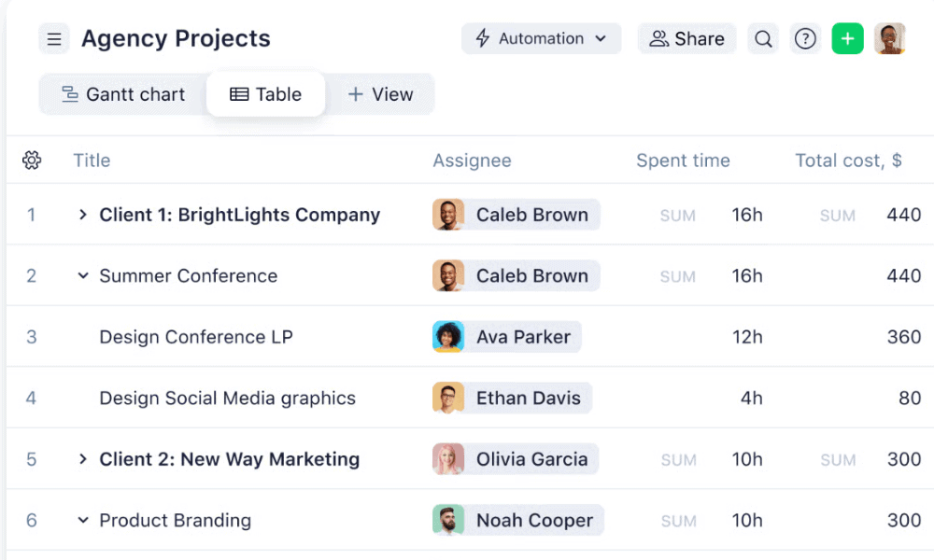Open the hamburger menu icon
Viewport: 934px width, 560px height.
(54, 39)
